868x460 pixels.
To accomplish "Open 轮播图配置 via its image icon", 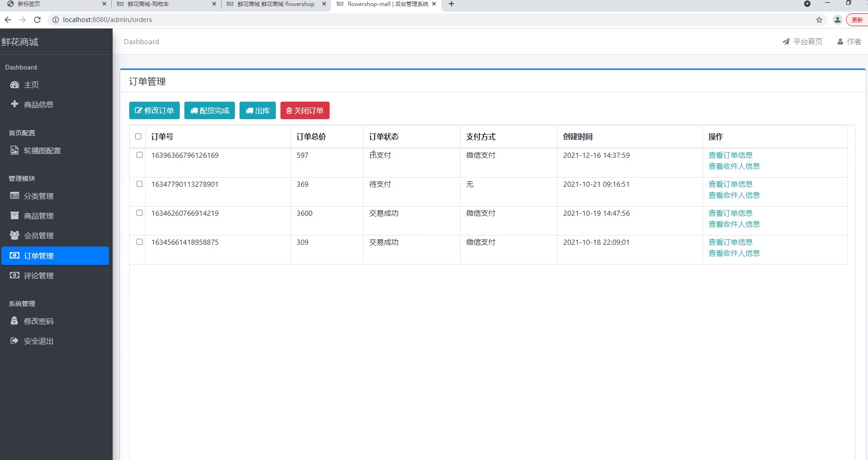I will tap(15, 150).
